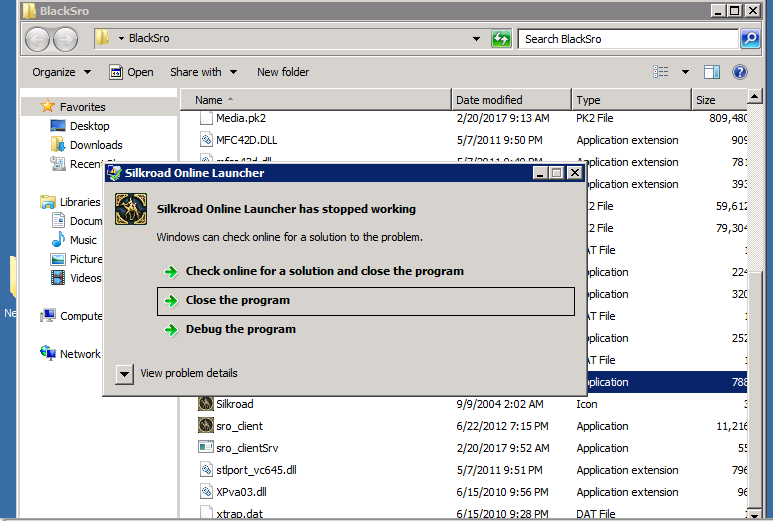
Task: Refresh the BlackSro folder view
Action: pyautogui.click(x=501, y=38)
